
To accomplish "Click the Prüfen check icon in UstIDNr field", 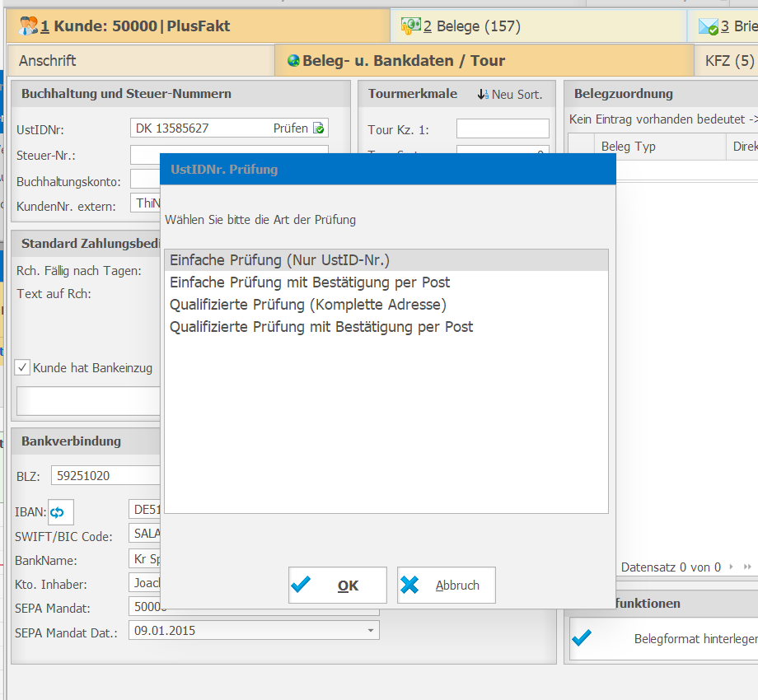I will click(319, 128).
